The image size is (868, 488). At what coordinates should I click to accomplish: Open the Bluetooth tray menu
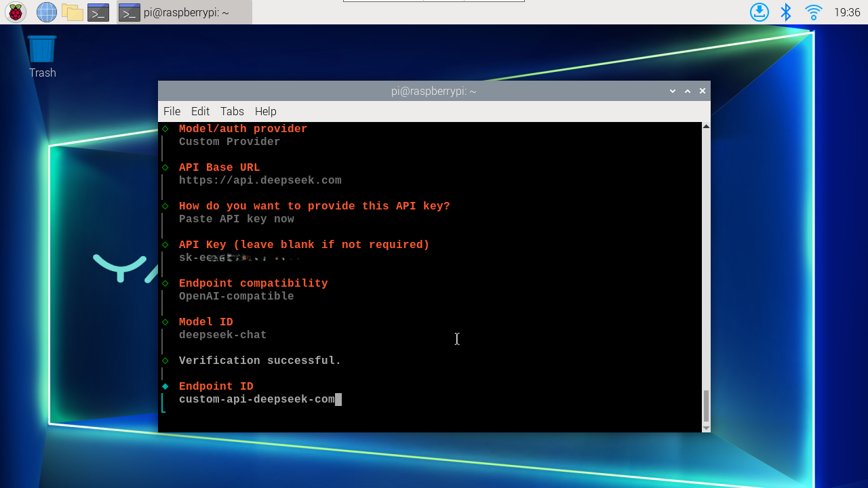click(x=786, y=12)
